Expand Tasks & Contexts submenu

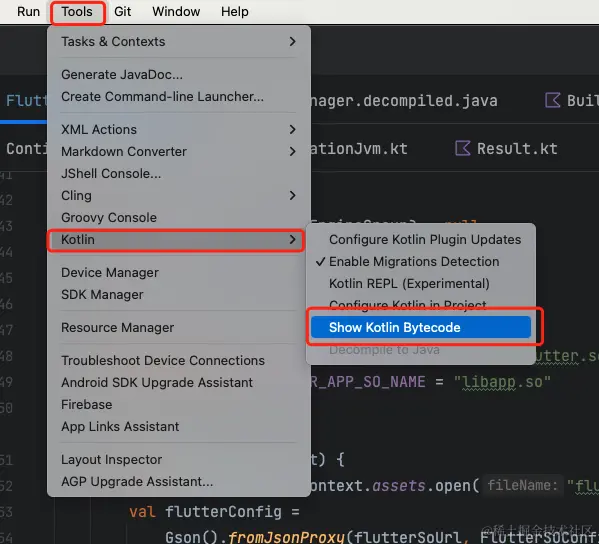click(x=179, y=41)
